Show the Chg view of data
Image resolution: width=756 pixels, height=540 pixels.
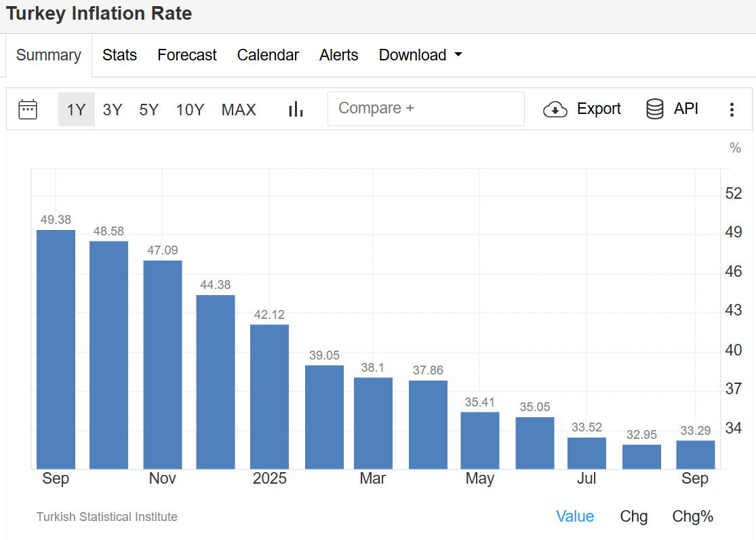pos(634,516)
